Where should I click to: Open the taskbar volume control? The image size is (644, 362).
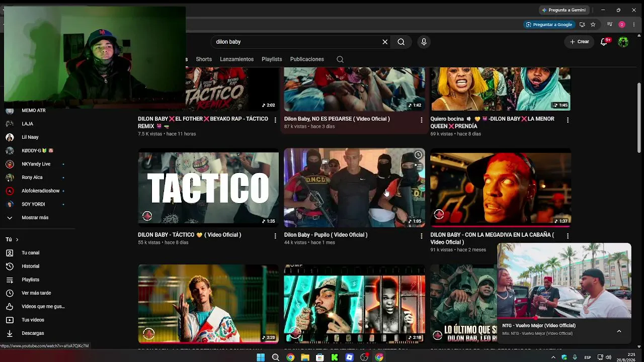coord(609,357)
